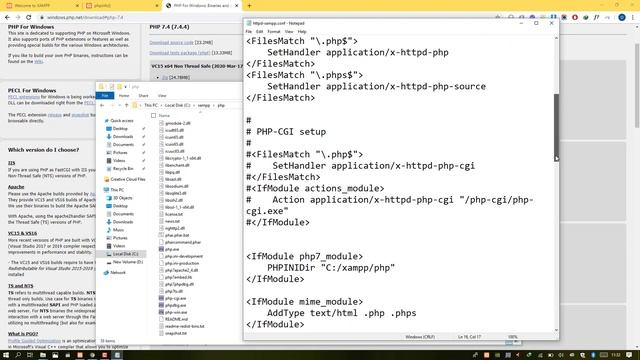640x360 pixels.
Task: Open the taskbar Search icon
Action: (x=18, y=355)
